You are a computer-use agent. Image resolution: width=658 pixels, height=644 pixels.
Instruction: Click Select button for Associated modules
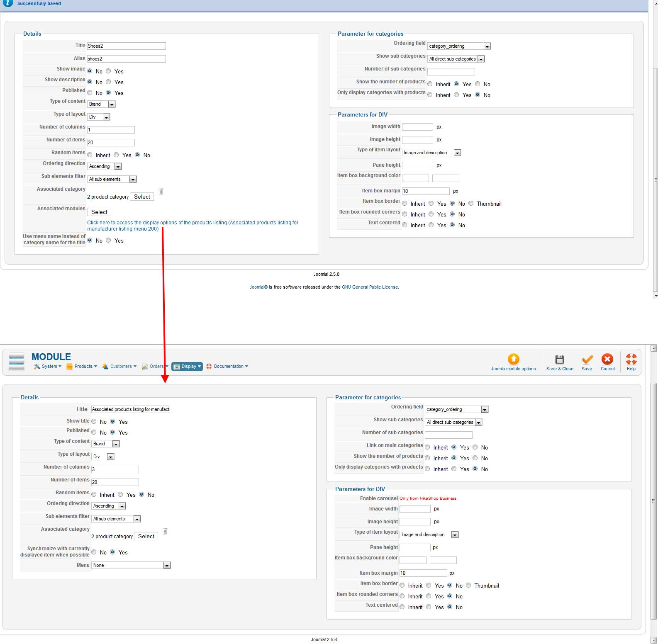pos(99,212)
